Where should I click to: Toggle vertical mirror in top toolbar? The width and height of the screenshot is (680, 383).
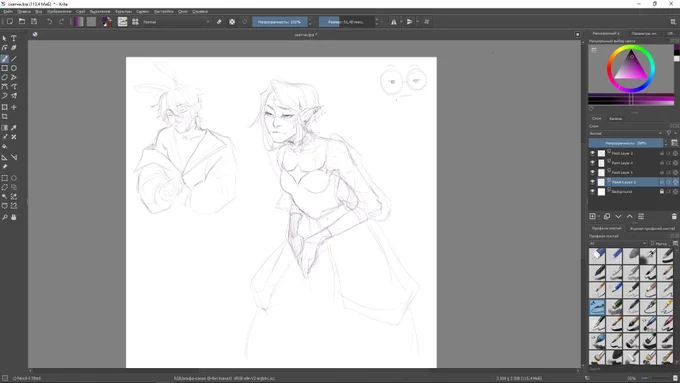click(x=409, y=22)
